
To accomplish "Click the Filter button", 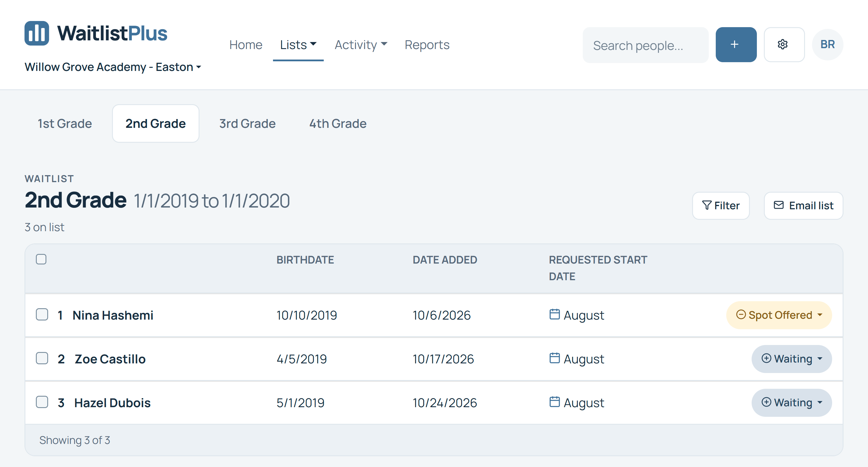I will 721,206.
